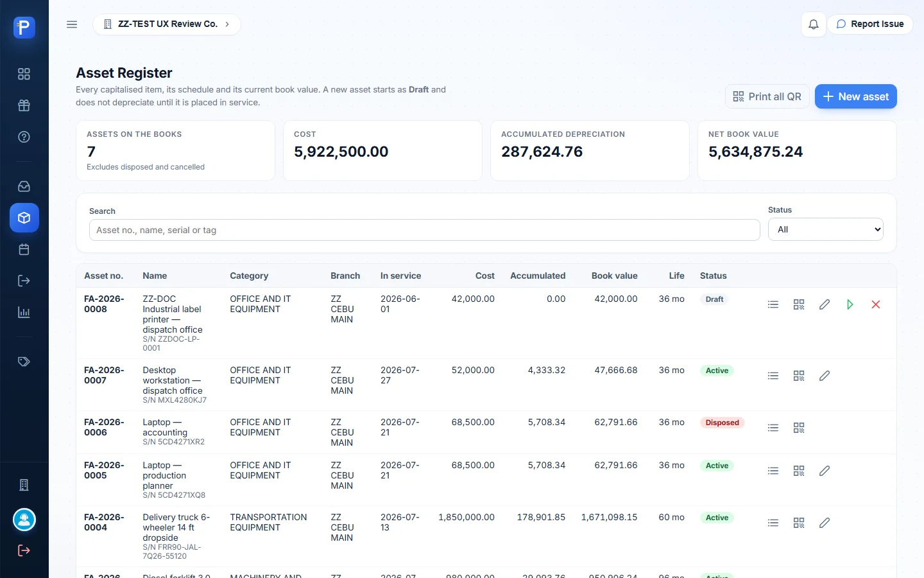Expand the ZZ-TEST UX Review Co. company switcher
Viewport: 924px width, 578px height.
tap(167, 24)
